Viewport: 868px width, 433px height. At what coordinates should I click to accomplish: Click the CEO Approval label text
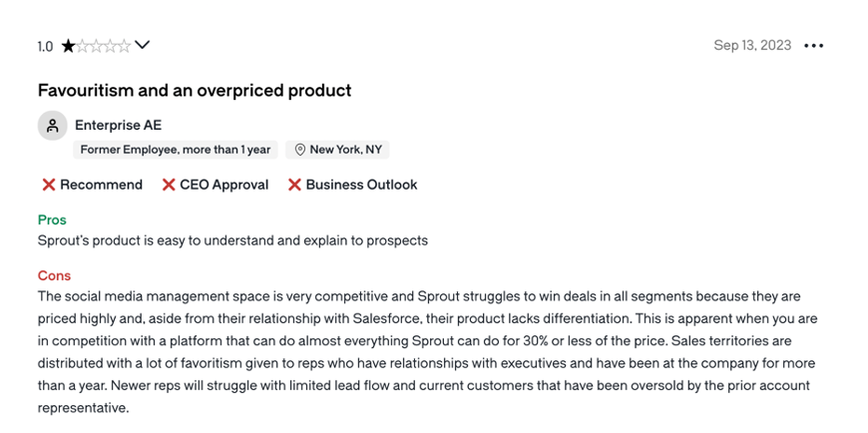(223, 185)
